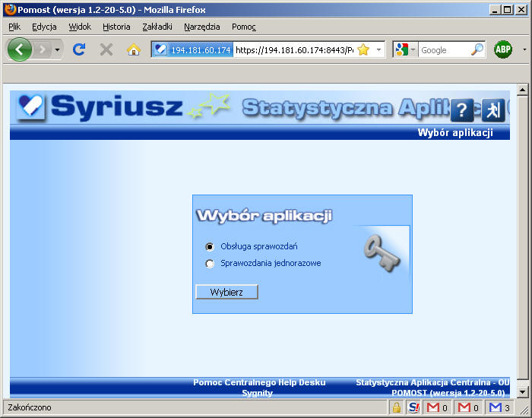Screen dimensions: 532x418
Task: Click the Syriusz heart logo icon
Action: pos(30,106)
